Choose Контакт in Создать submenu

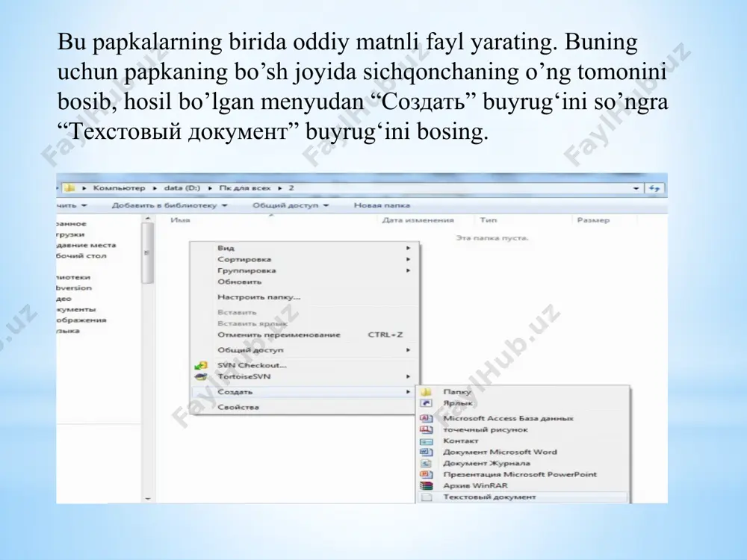[523, 441]
